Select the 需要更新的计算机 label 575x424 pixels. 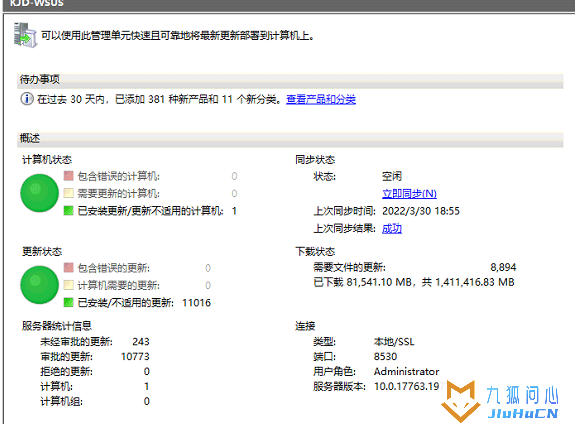(119, 194)
